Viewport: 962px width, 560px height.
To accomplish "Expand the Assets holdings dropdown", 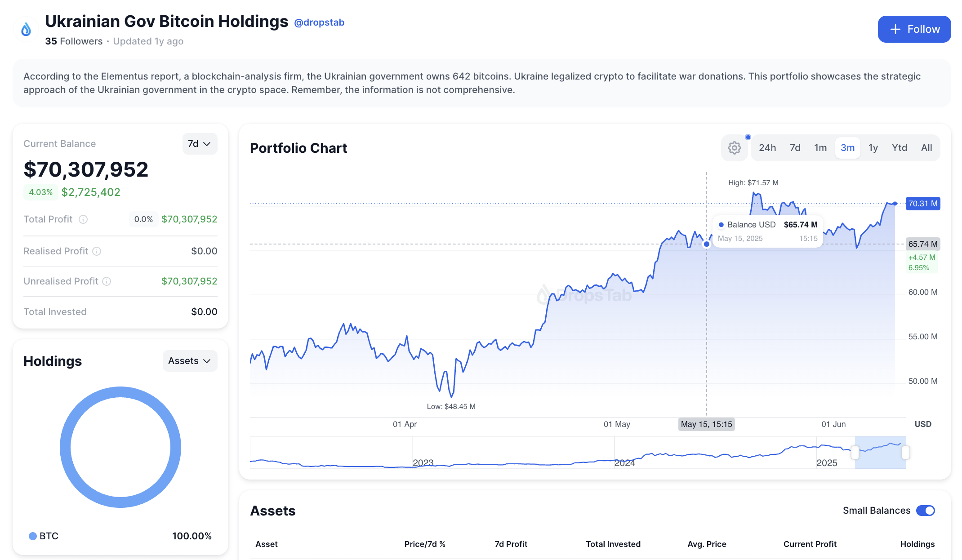I will click(190, 361).
